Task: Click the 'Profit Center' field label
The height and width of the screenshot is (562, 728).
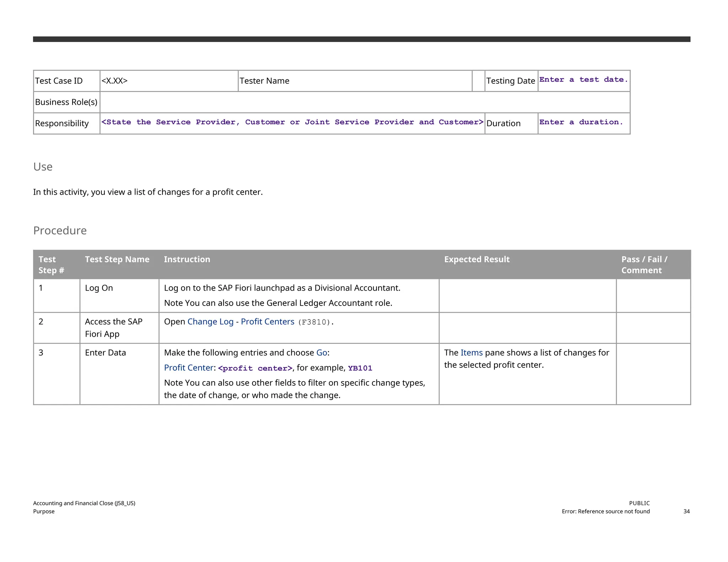Action: pos(188,368)
